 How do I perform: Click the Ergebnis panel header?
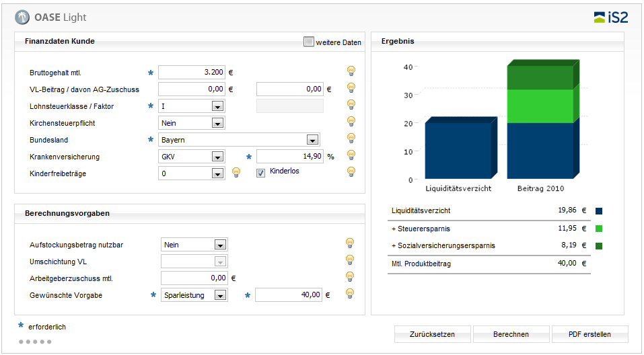tap(497, 42)
